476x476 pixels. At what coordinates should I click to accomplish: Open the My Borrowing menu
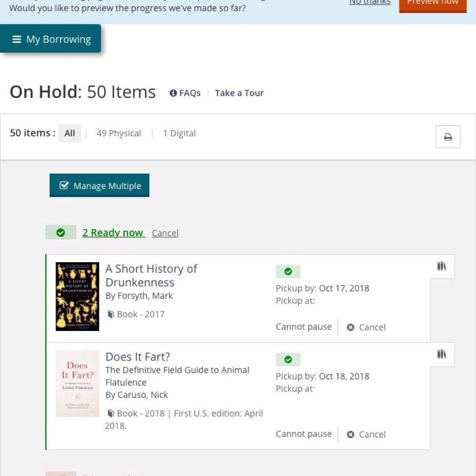pyautogui.click(x=51, y=39)
